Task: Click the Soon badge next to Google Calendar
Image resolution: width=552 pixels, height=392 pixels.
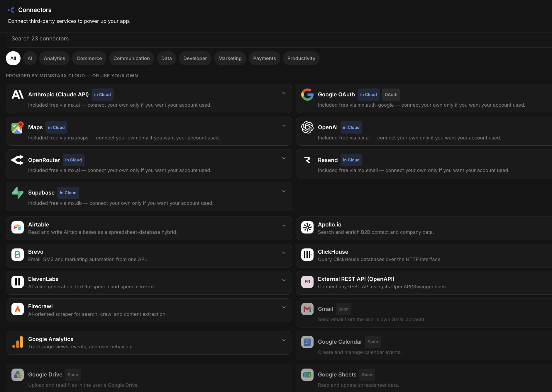Action: click(373, 342)
